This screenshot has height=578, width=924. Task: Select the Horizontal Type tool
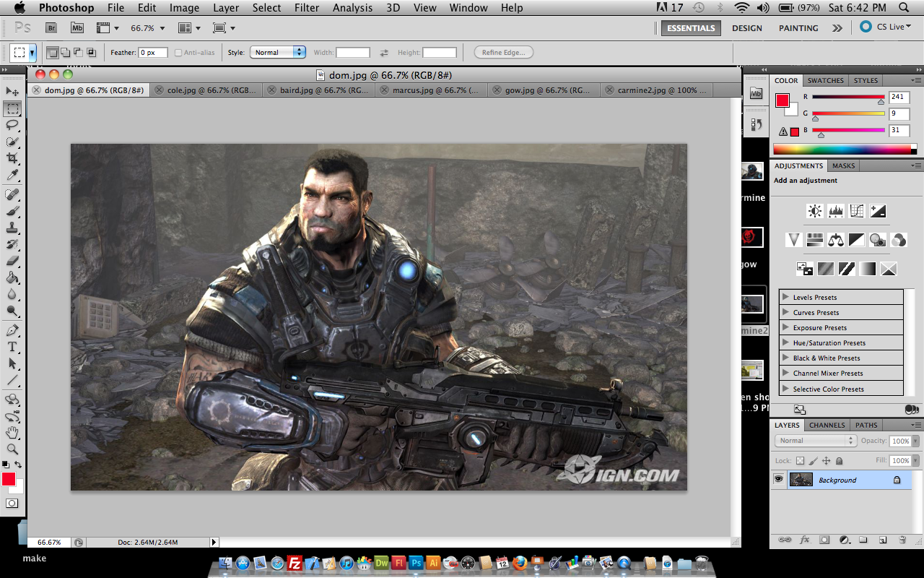12,348
